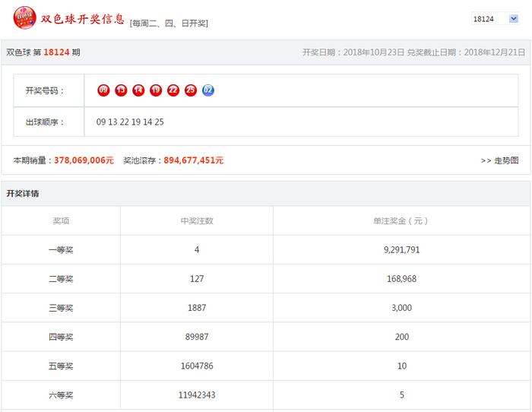Click the [每周二、四、日开奖] schedule note
This screenshot has width=532, height=412.
tap(169, 23)
